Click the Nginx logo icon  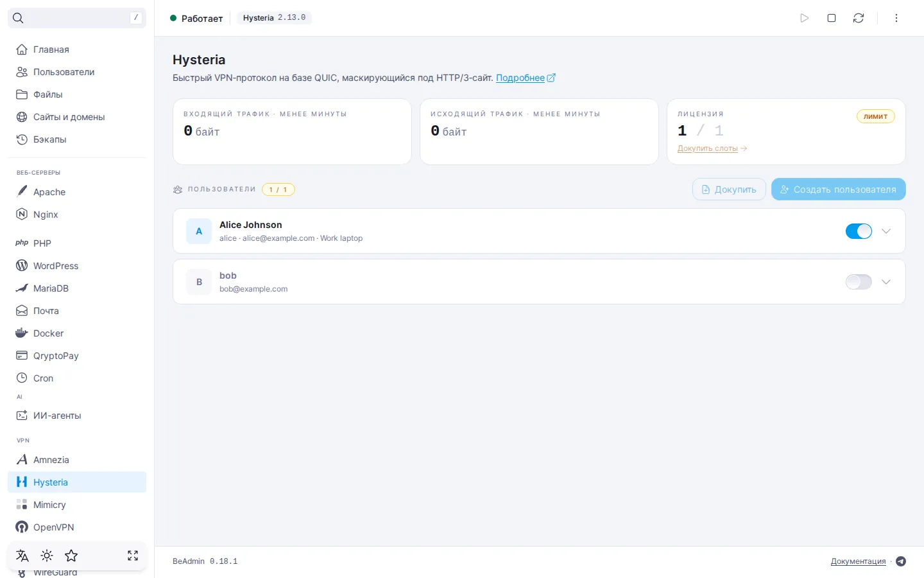point(22,214)
